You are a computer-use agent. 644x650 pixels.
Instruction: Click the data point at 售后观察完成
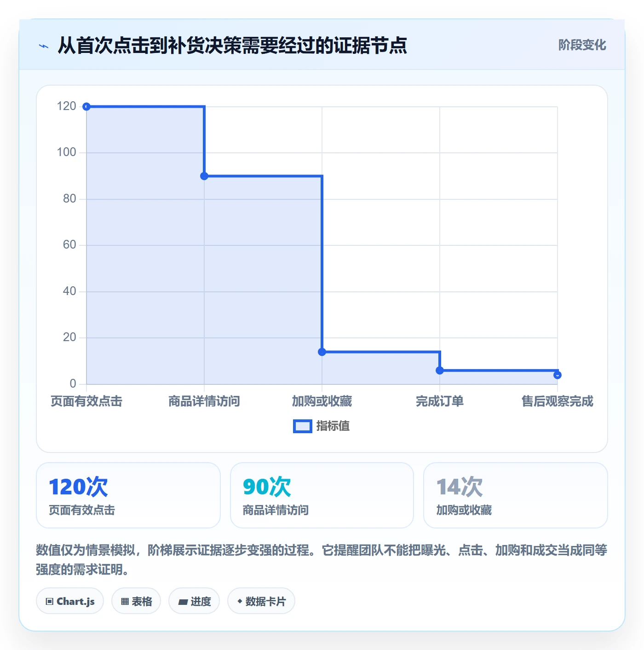pyautogui.click(x=558, y=375)
